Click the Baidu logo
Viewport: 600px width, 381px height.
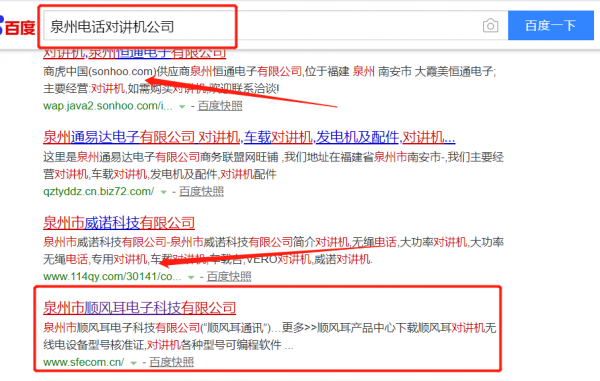(x=18, y=26)
